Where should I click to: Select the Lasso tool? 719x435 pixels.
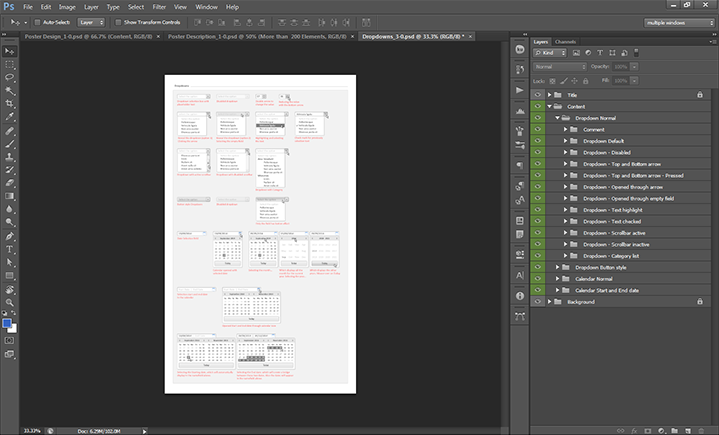pyautogui.click(x=10, y=76)
